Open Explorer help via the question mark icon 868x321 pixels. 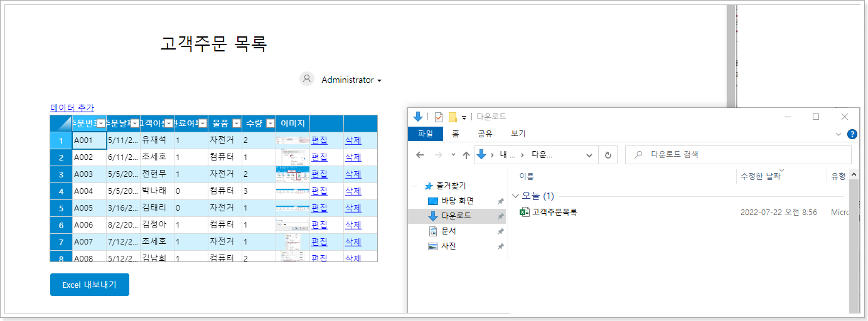852,134
